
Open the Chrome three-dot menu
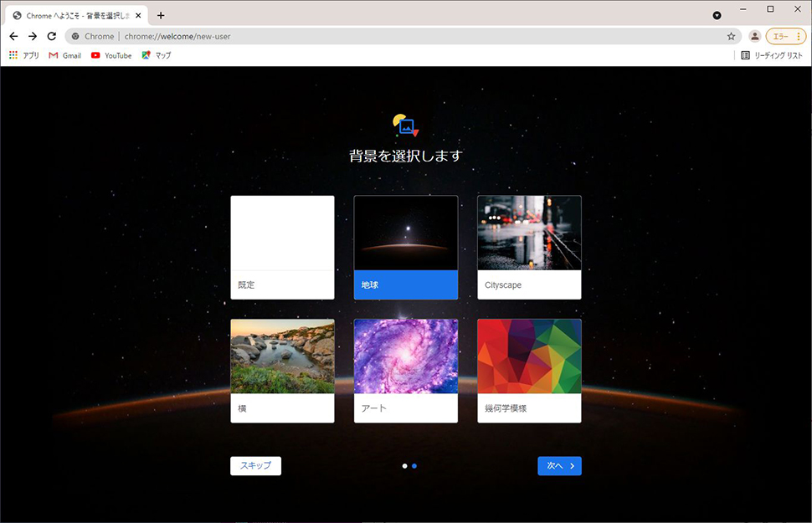click(799, 36)
